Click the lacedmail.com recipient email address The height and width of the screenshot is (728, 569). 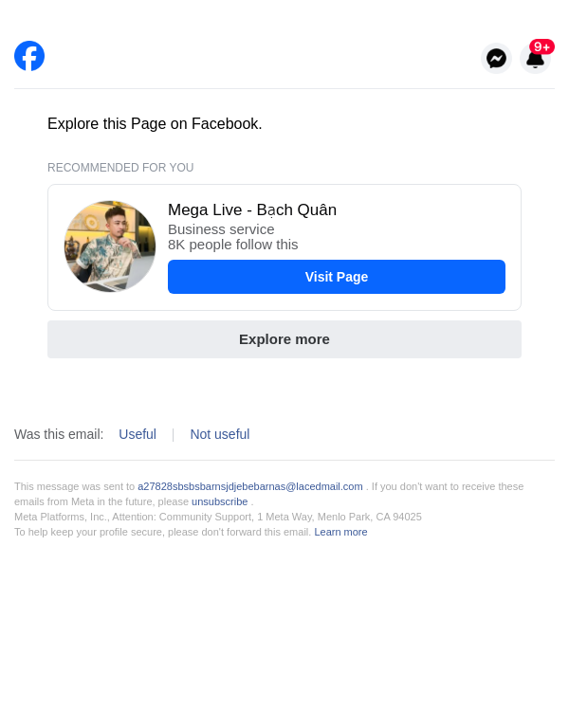point(250,486)
